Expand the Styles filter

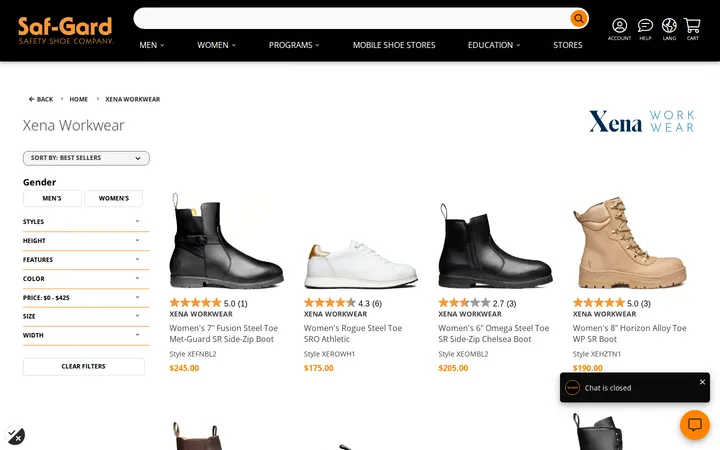coord(86,222)
